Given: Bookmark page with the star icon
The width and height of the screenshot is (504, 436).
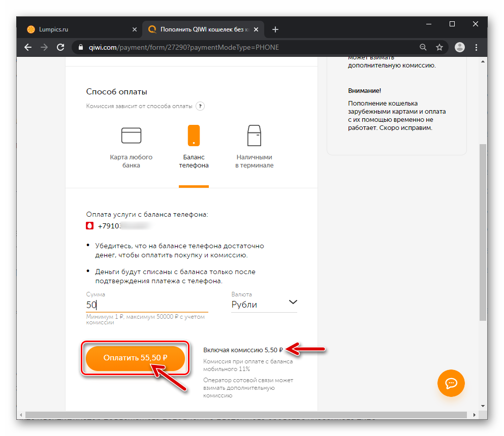Looking at the screenshot, I should tap(439, 48).
